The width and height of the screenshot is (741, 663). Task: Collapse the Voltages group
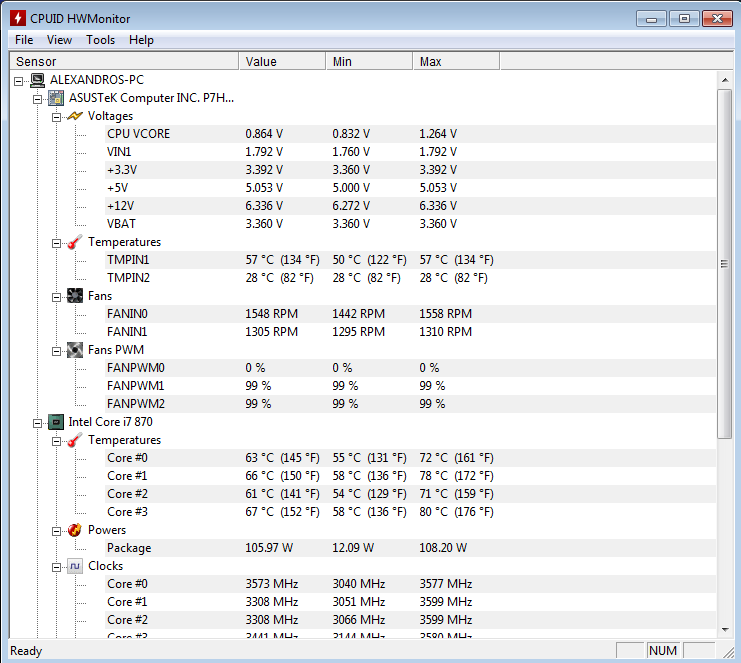pos(56,117)
